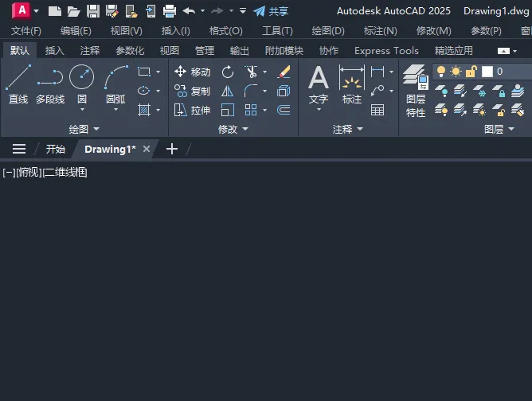The image size is (532, 401).
Task: Expand the Modify (修改) panel
Action: (x=233, y=129)
